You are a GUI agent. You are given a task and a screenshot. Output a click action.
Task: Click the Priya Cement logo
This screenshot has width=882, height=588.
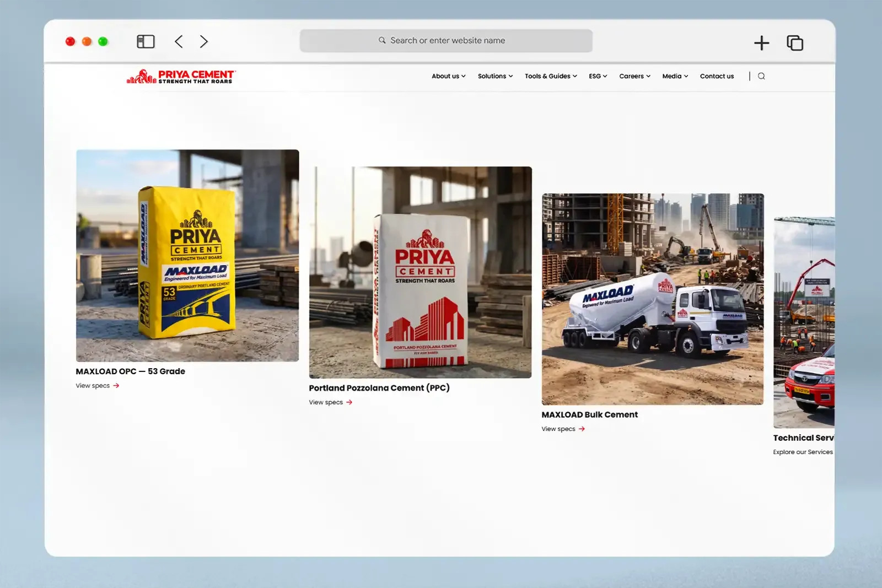coord(181,77)
